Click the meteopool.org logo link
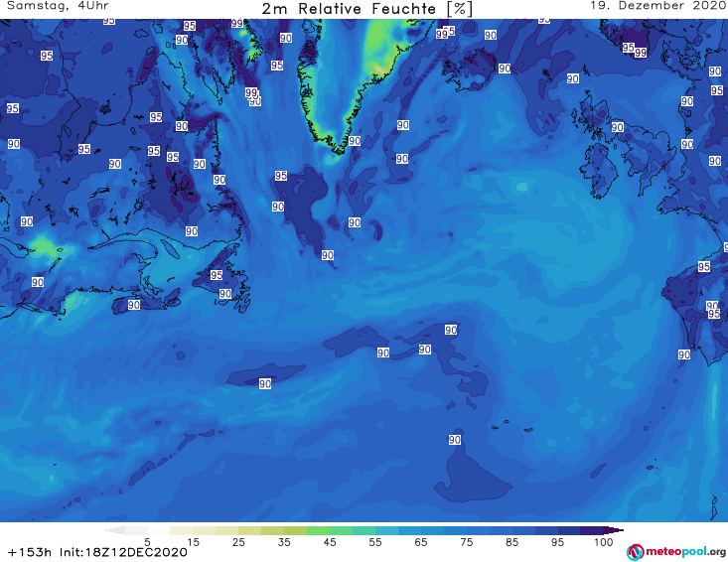 coord(676,552)
